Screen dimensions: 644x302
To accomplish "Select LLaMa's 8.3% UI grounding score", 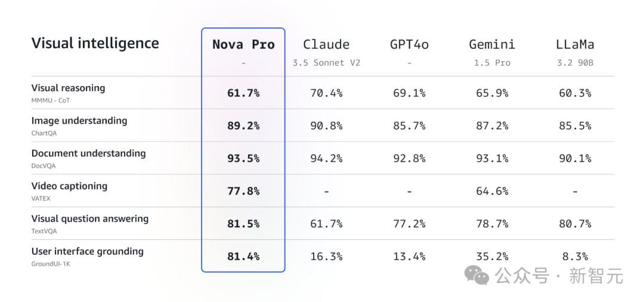I will pos(575,257).
